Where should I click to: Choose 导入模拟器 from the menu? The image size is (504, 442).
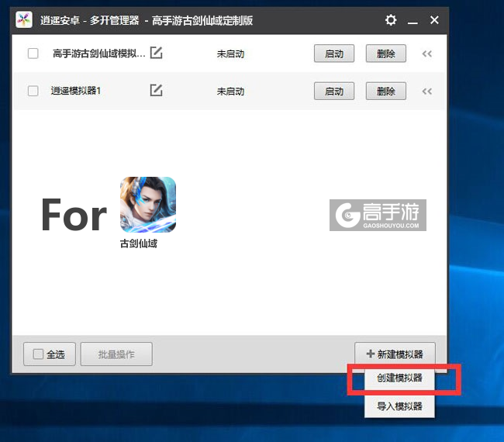(399, 406)
